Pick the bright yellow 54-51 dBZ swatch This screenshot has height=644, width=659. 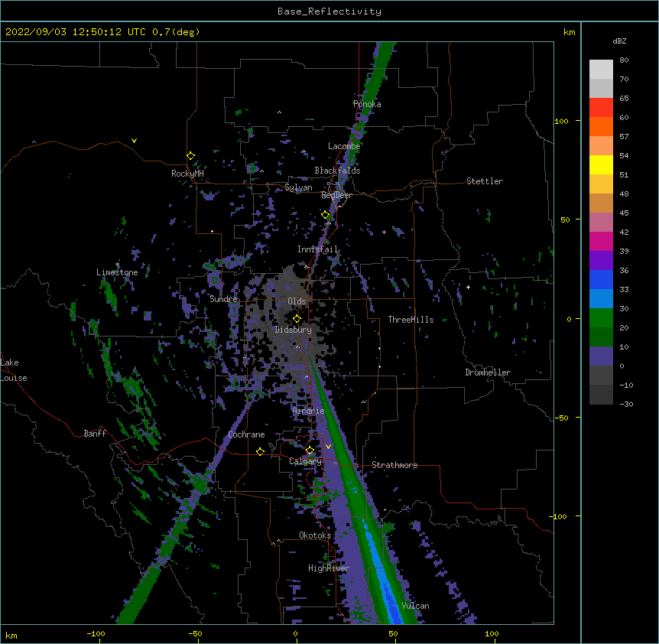coord(601,165)
